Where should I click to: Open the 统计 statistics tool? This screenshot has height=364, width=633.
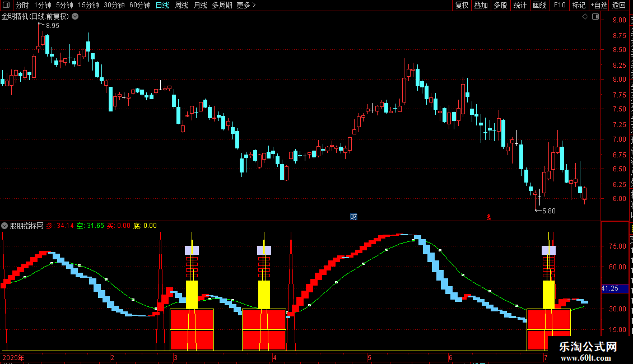pos(519,5)
